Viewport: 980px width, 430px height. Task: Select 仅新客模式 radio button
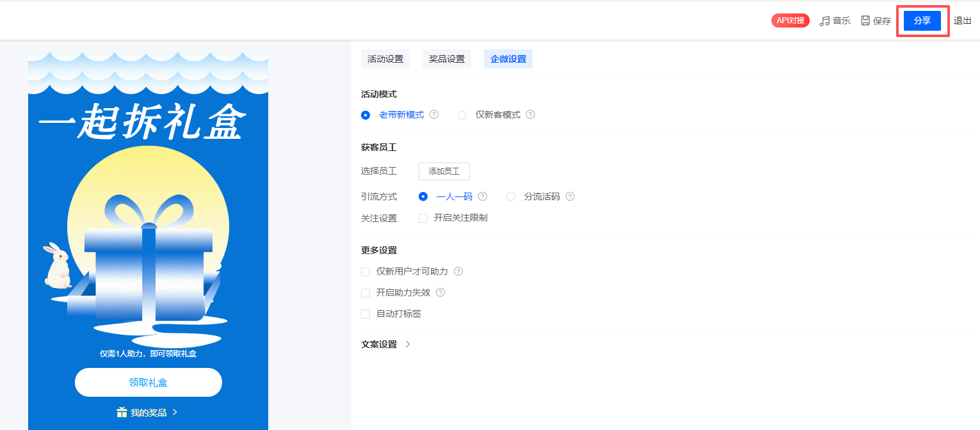pos(462,115)
